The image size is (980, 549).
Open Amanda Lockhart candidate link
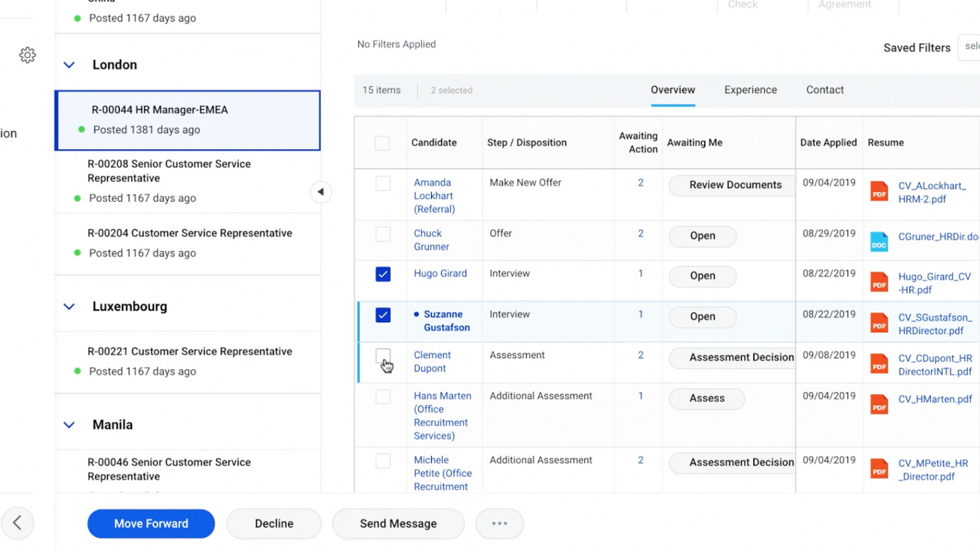click(x=434, y=196)
